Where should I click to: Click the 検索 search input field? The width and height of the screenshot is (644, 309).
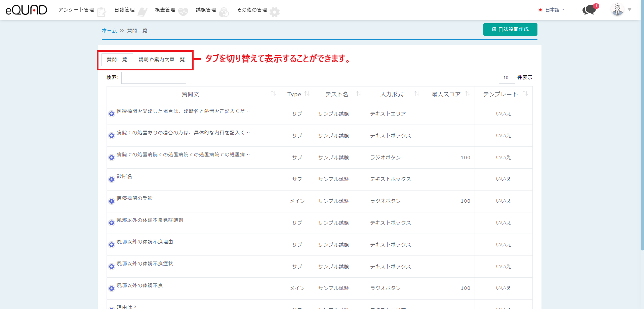point(154,78)
